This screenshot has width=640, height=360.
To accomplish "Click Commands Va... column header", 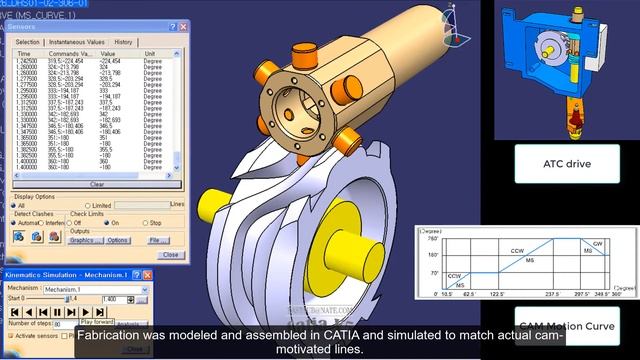I will [x=71, y=54].
